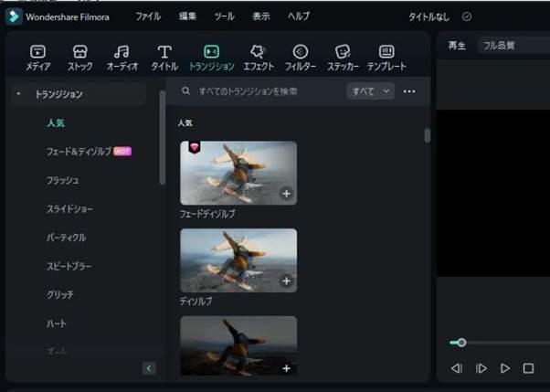Add the third dark transition via plus
Image resolution: width=550 pixels, height=392 pixels.
pos(286,368)
